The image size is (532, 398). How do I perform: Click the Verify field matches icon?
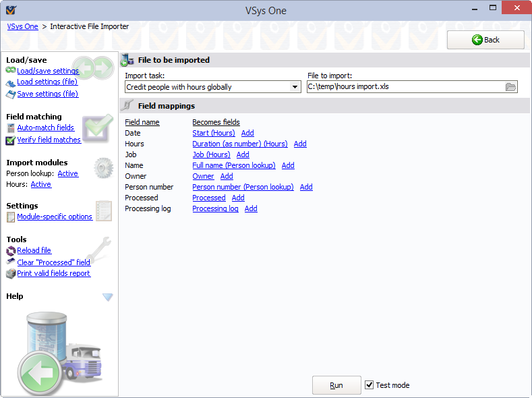click(11, 140)
